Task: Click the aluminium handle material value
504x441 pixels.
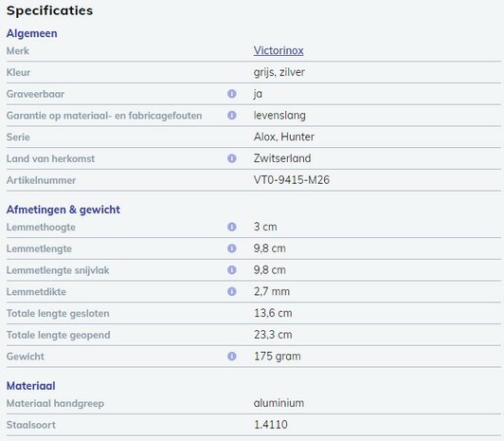Action: pyautogui.click(x=279, y=403)
